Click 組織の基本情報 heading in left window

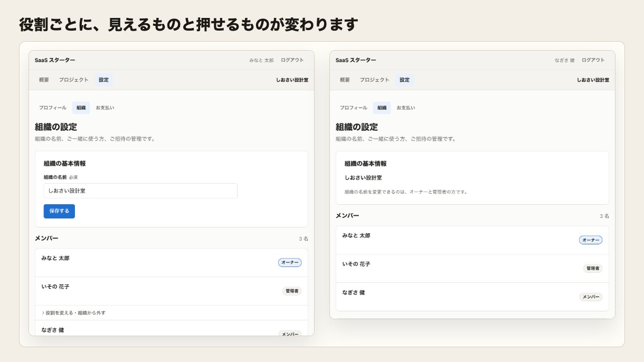[64, 164]
